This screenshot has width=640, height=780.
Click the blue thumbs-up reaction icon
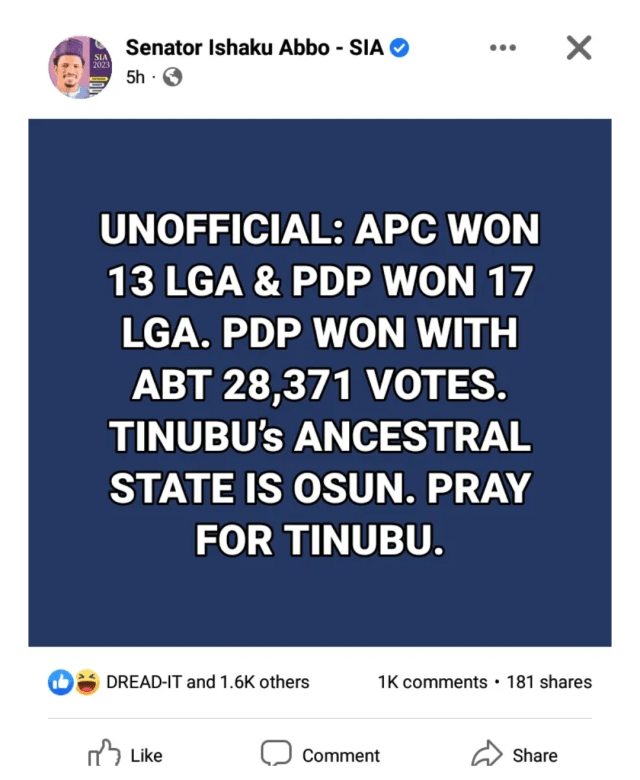tap(59, 682)
